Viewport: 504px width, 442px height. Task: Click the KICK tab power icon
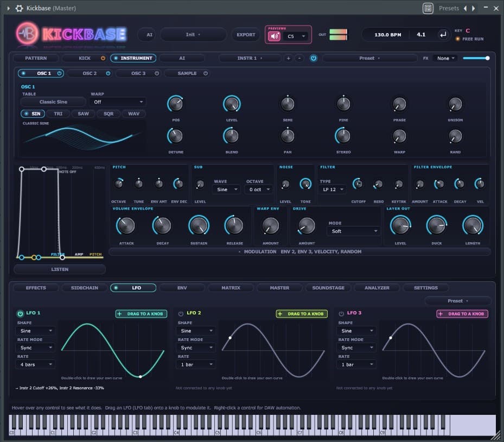[x=103, y=58]
